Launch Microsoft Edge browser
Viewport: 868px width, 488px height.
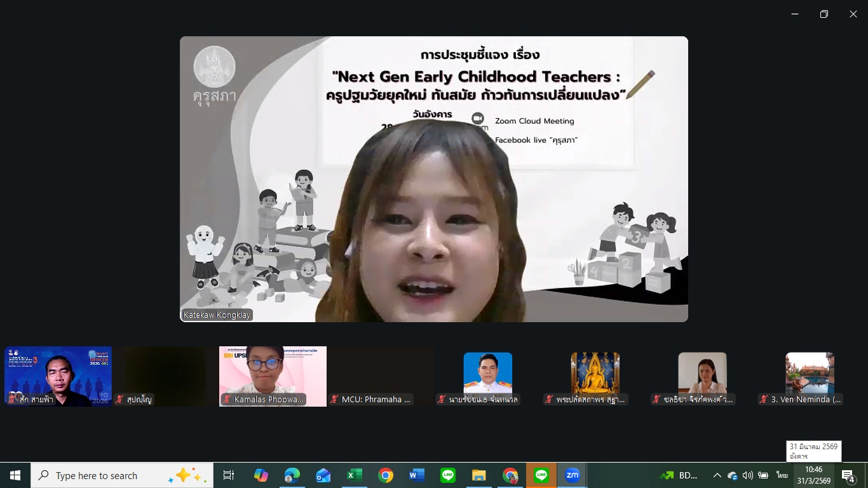pos(292,475)
